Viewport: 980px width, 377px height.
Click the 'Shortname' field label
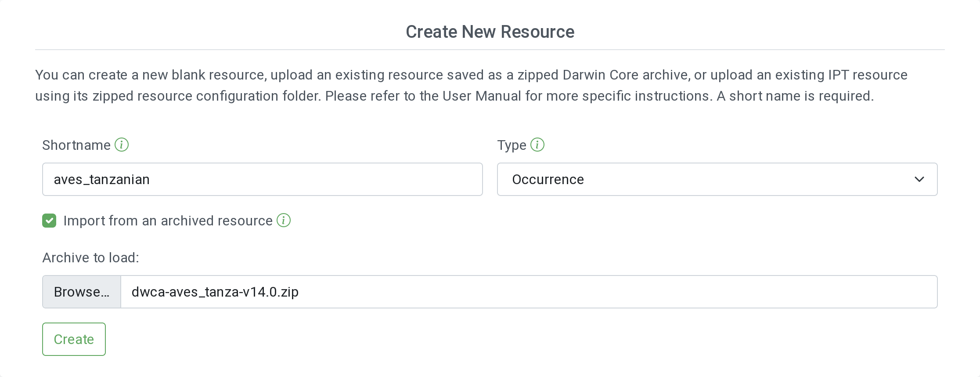(x=76, y=145)
